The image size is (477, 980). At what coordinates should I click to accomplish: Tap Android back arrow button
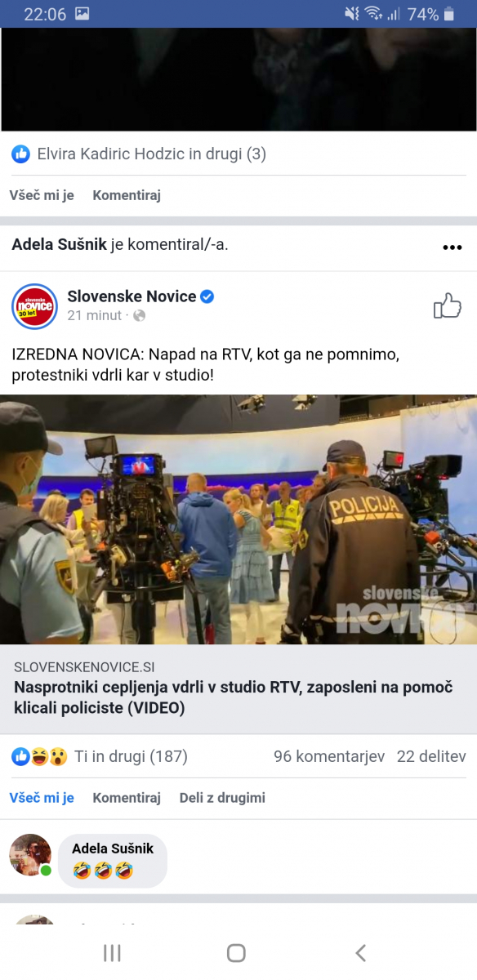coord(361,952)
